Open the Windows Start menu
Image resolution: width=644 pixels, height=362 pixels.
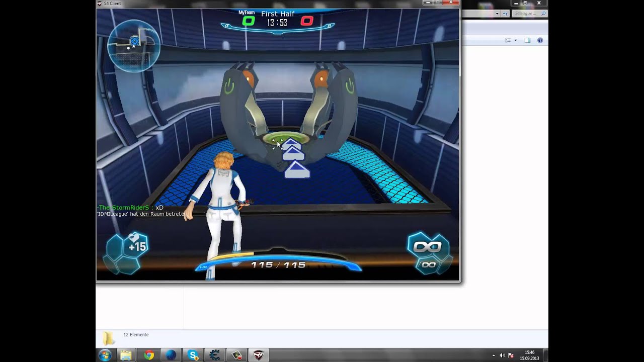tap(105, 355)
